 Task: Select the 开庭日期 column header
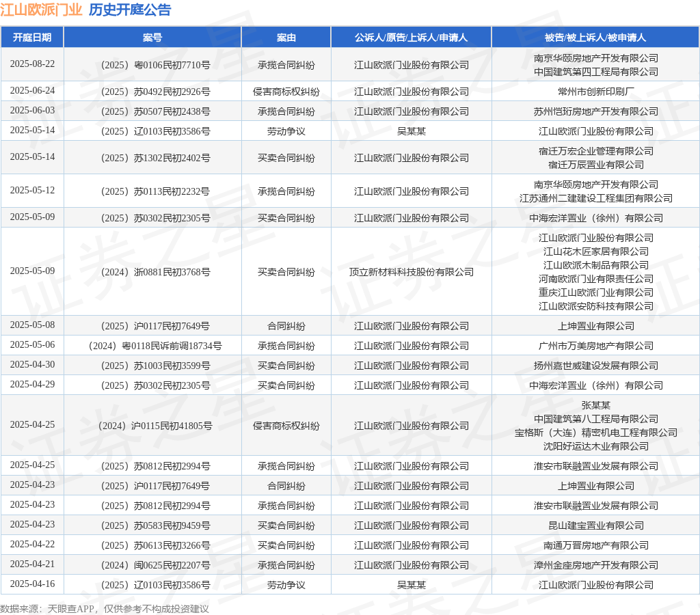tap(32, 38)
